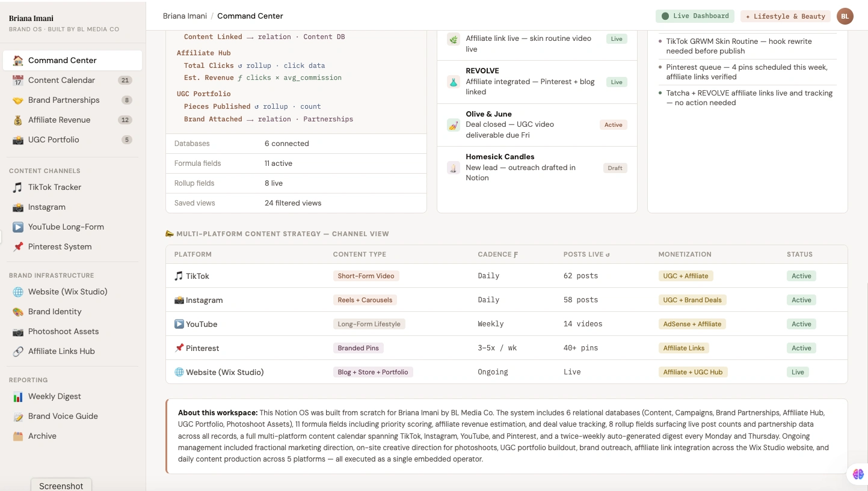The height and width of the screenshot is (491, 868).
Task: Click the Pinterest System pushpin icon
Action: (18, 246)
